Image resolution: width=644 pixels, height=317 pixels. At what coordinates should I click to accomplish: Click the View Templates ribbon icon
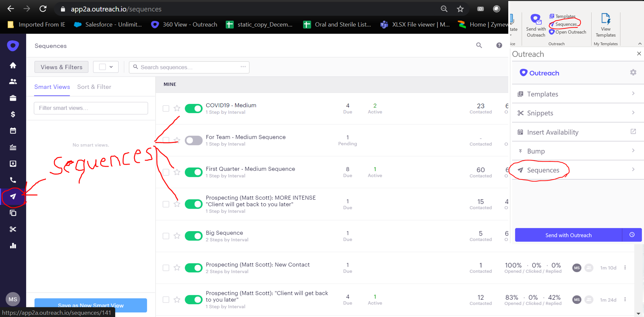click(x=606, y=25)
